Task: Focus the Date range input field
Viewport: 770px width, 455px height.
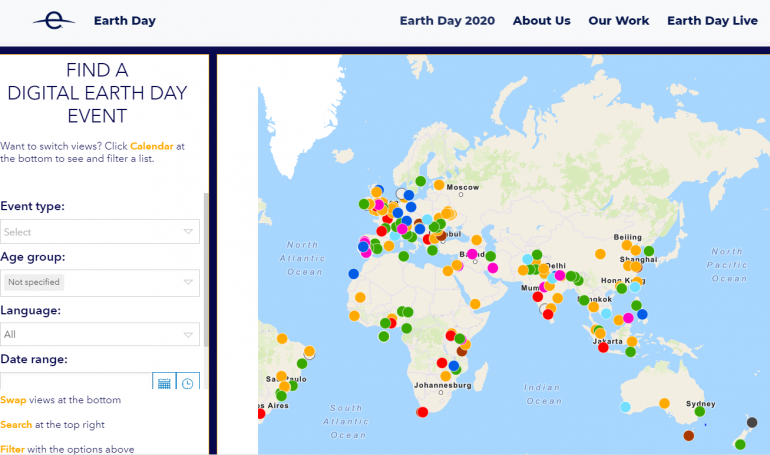Action: [x=76, y=381]
